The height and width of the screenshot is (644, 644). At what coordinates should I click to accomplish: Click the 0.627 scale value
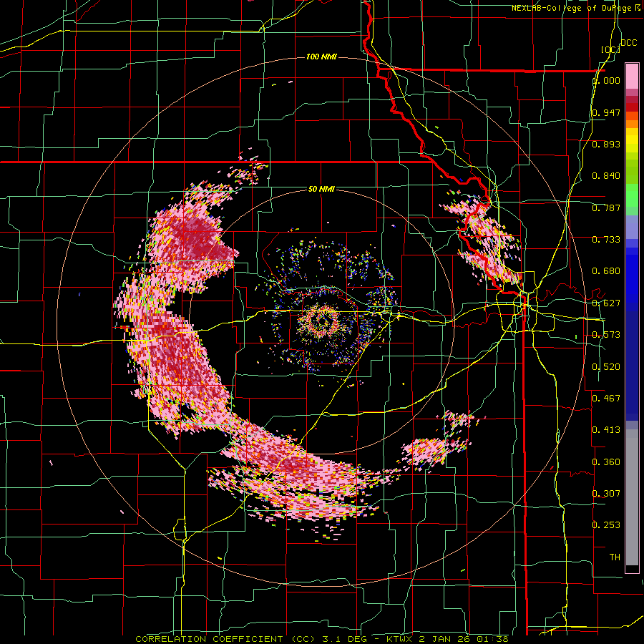606,303
